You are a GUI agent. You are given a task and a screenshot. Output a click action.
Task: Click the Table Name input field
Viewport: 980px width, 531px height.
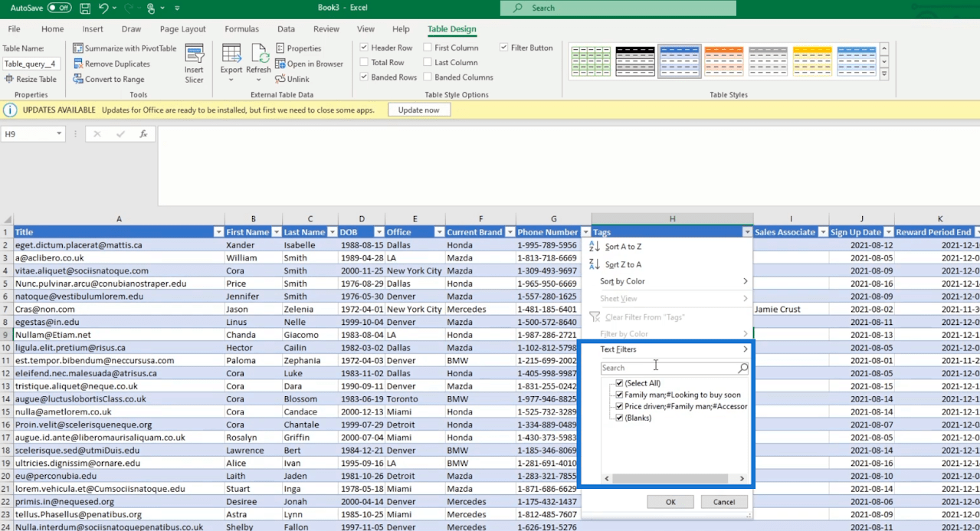[30, 64]
